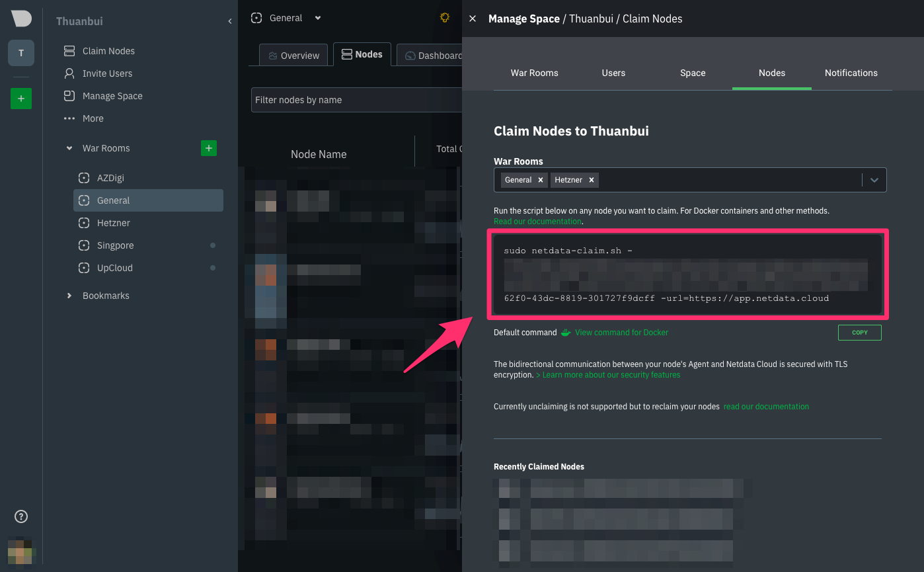
Task: Remove the General tag from War Rooms
Action: (541, 180)
